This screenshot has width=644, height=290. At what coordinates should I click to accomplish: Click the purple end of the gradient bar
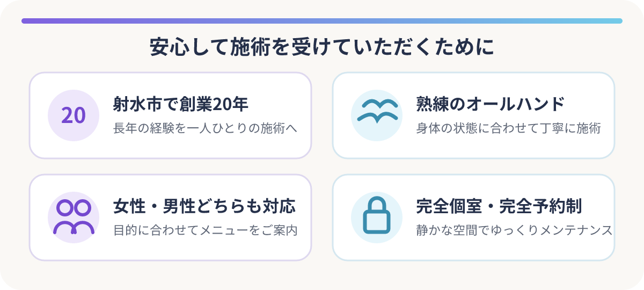[x=27, y=21]
